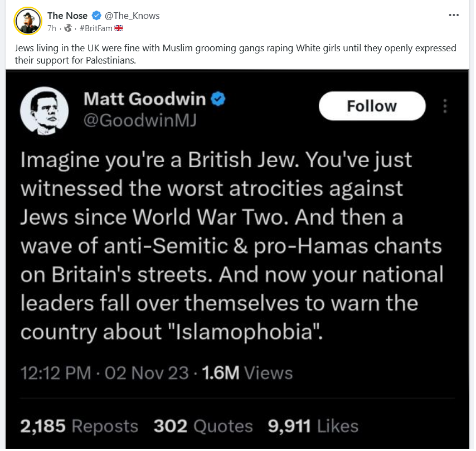
Task: Click the display name The Nose
Action: coord(67,16)
